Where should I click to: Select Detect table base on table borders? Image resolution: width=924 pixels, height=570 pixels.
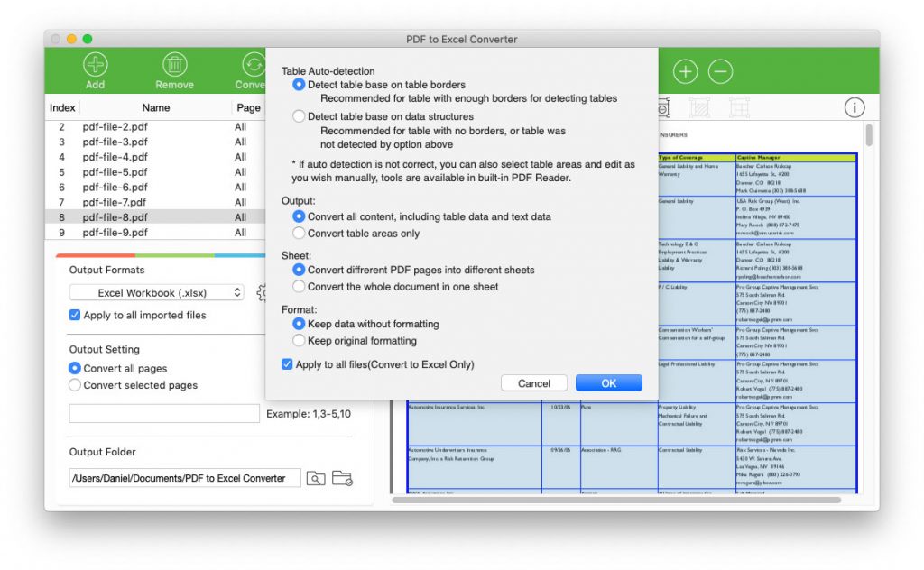point(299,85)
